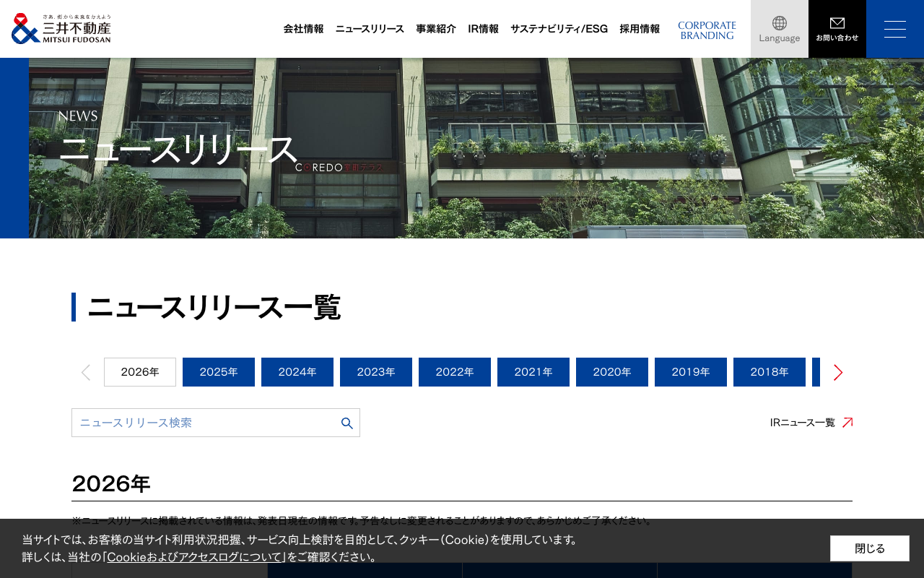The height and width of the screenshot is (578, 924).
Task: Select the 2023年 tab
Action: [x=376, y=372]
